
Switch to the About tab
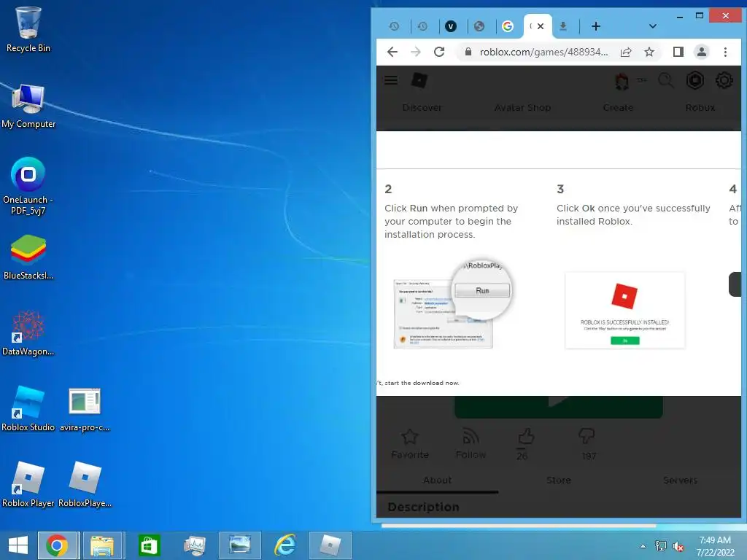pyautogui.click(x=437, y=480)
